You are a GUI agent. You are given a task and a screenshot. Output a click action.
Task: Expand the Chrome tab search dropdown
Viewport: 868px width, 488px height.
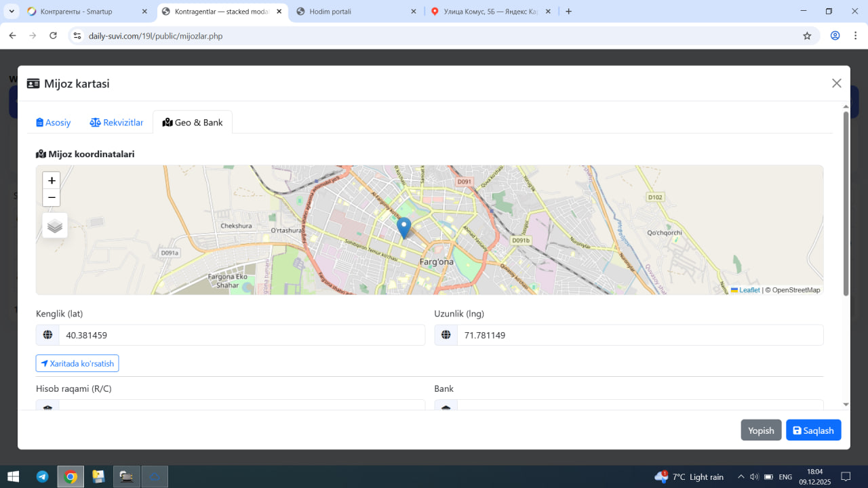click(12, 12)
